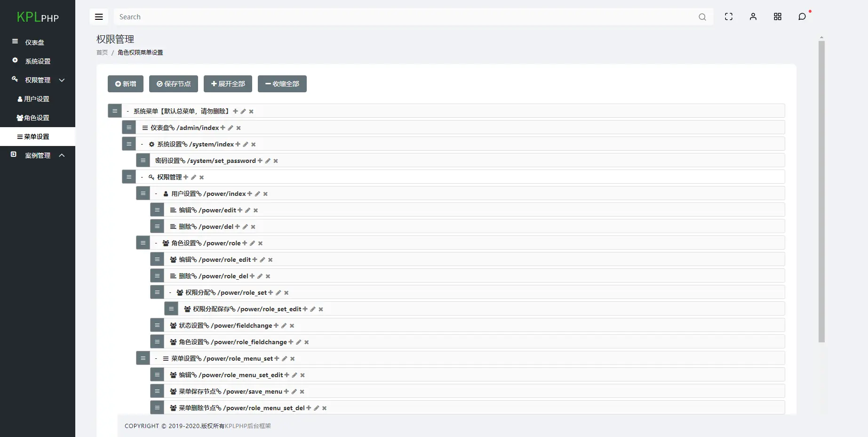The height and width of the screenshot is (437, 868).
Task: Add a child under 角色设置 /power/role_fieldchange
Action: coord(291,342)
